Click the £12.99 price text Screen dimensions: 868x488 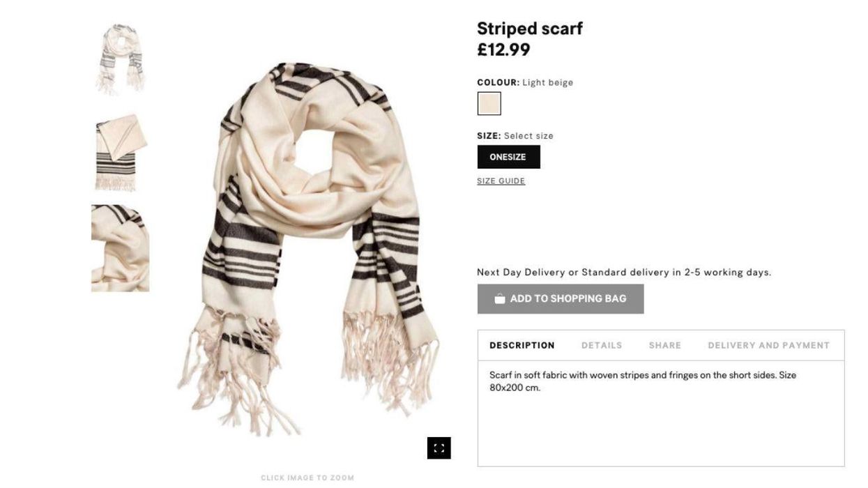[503, 49]
